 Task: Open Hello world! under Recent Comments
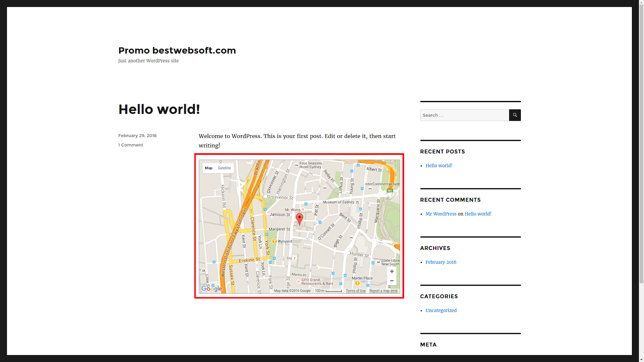point(478,214)
